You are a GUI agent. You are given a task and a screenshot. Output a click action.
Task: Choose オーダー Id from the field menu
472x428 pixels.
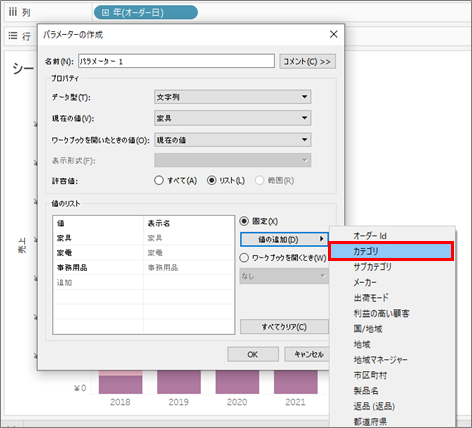coord(392,236)
